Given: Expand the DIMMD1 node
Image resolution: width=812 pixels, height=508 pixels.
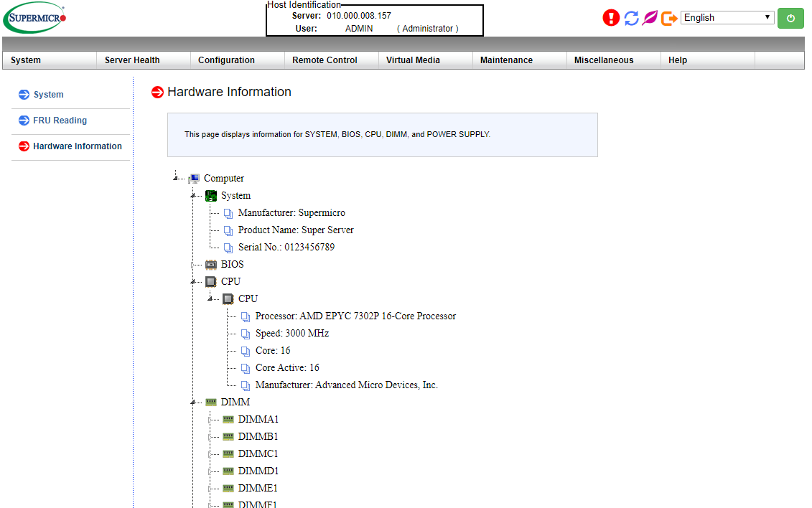Looking at the screenshot, I should [x=210, y=471].
